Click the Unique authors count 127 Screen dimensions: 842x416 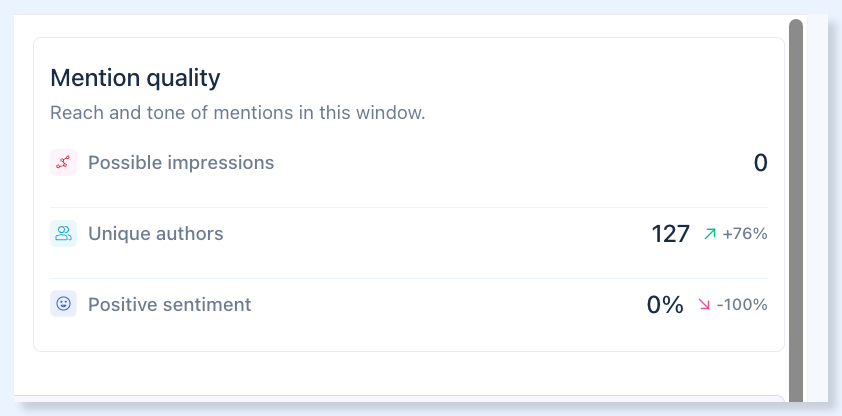(670, 234)
